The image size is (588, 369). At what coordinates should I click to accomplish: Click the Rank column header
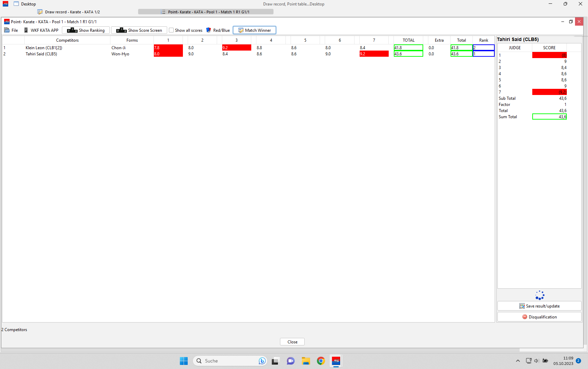[x=484, y=40]
